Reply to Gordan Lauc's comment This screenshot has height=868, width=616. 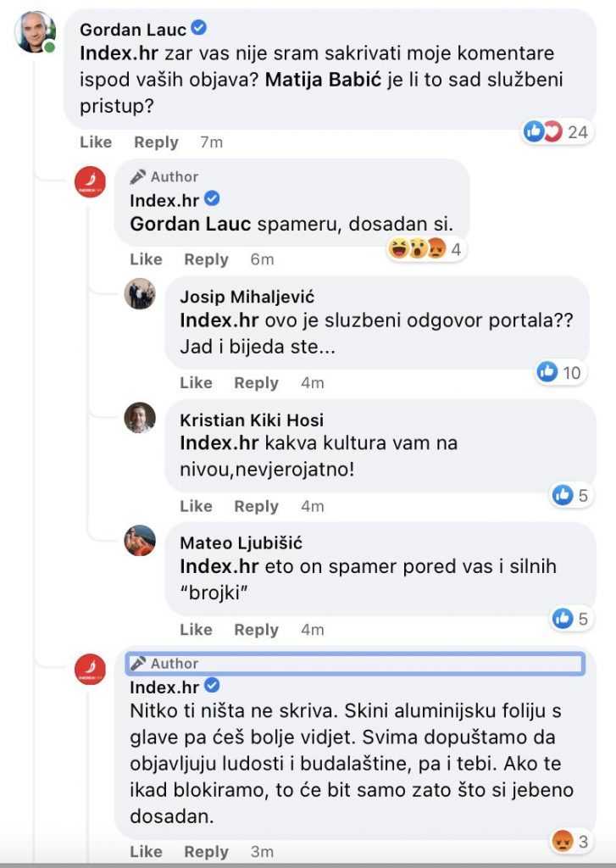tap(156, 142)
